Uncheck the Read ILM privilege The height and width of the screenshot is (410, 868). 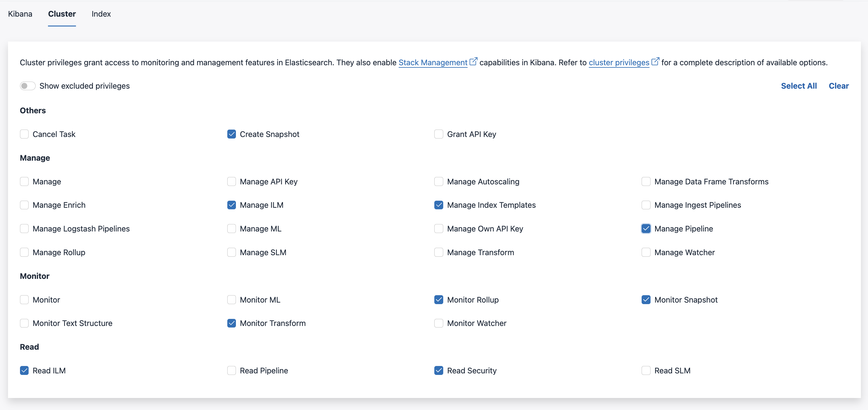click(x=24, y=370)
